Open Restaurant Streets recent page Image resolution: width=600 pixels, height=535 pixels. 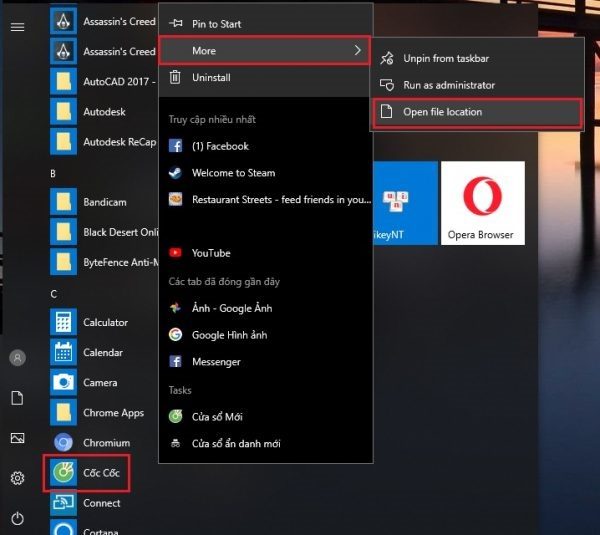pyautogui.click(x=266, y=199)
